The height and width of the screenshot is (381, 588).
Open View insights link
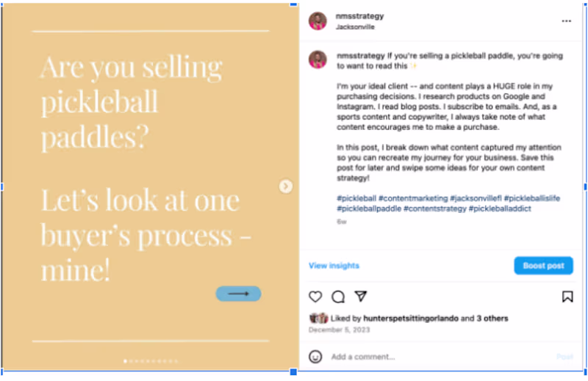click(334, 266)
